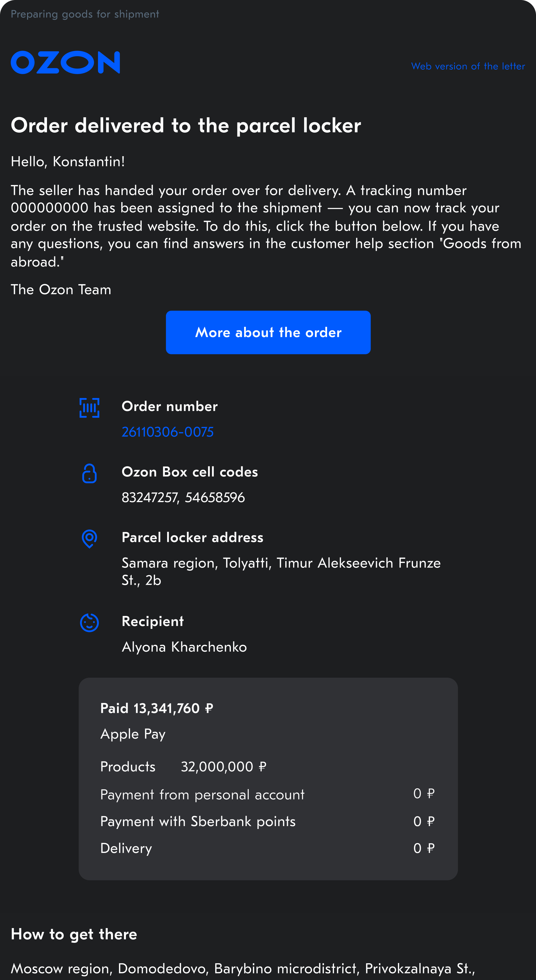Click the Parcel locker address heading

coord(192,537)
